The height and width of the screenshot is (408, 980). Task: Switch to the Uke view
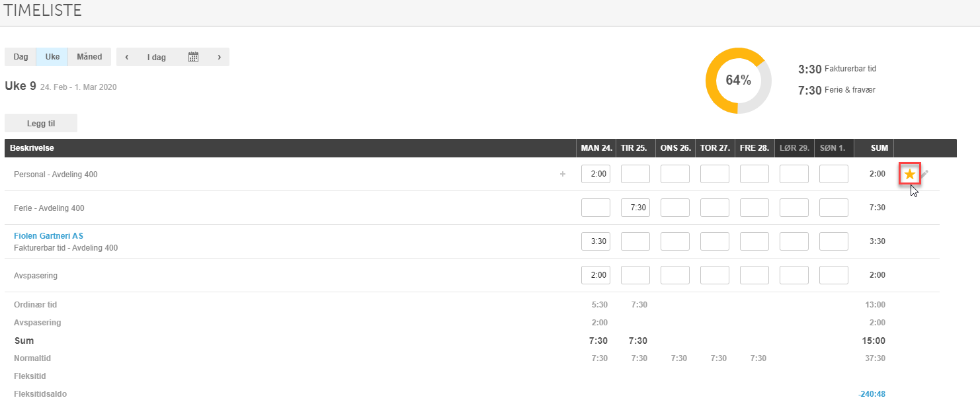click(x=52, y=57)
